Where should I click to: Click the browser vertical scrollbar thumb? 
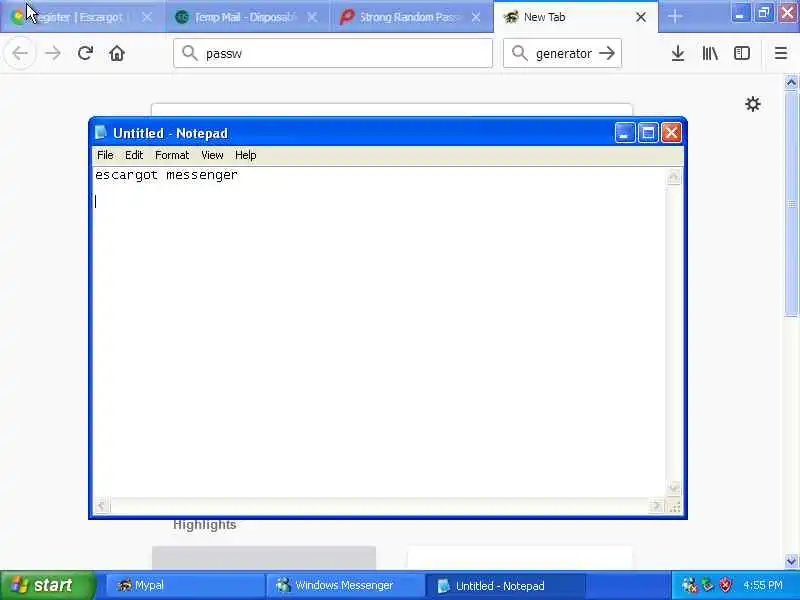791,204
